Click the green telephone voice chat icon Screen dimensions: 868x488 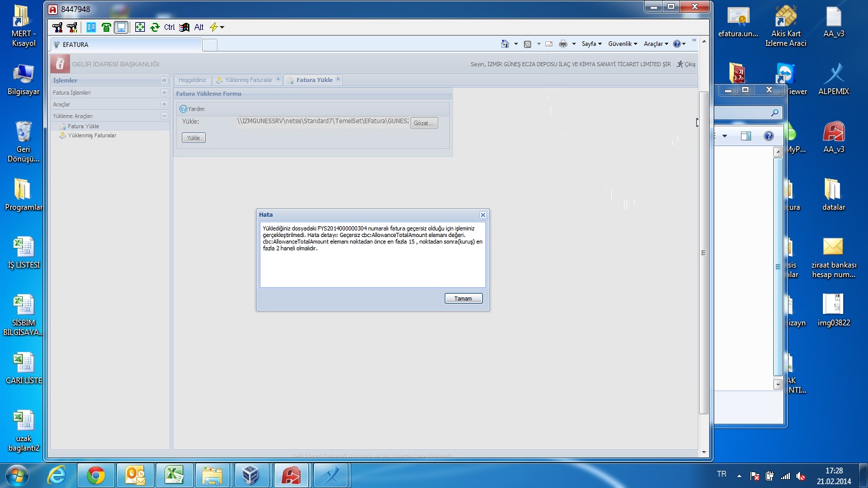coord(105,27)
